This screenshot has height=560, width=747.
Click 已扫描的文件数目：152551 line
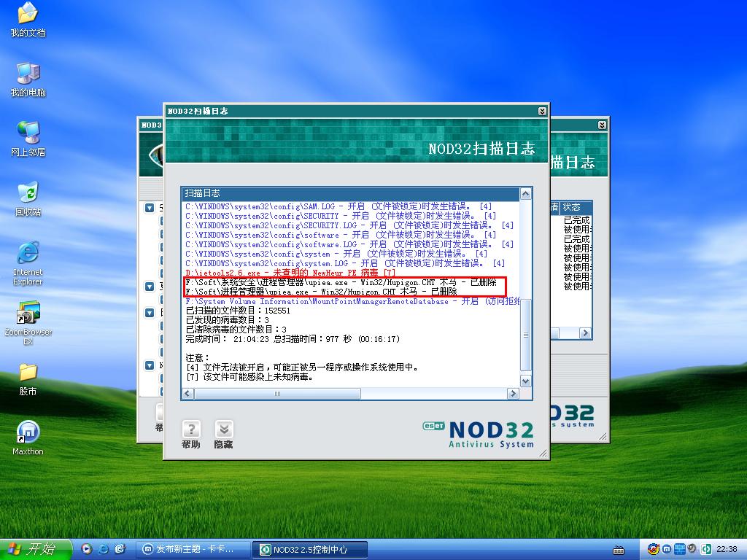click(x=238, y=311)
